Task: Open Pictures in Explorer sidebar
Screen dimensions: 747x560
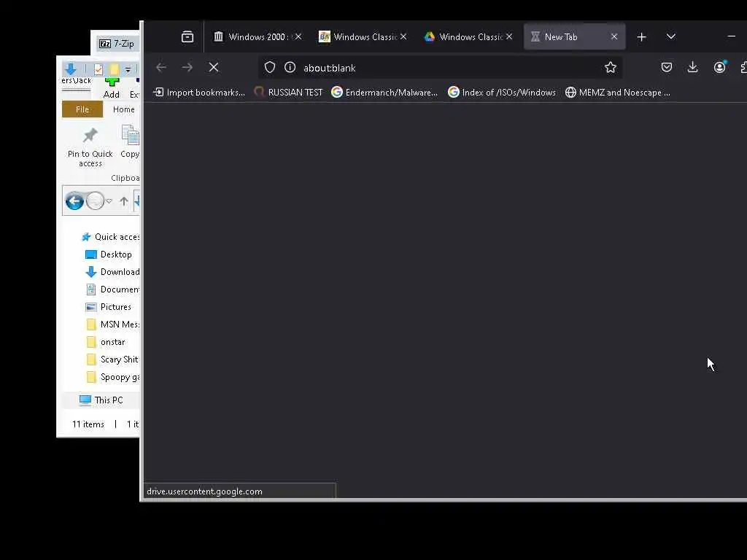Action: tap(108, 307)
